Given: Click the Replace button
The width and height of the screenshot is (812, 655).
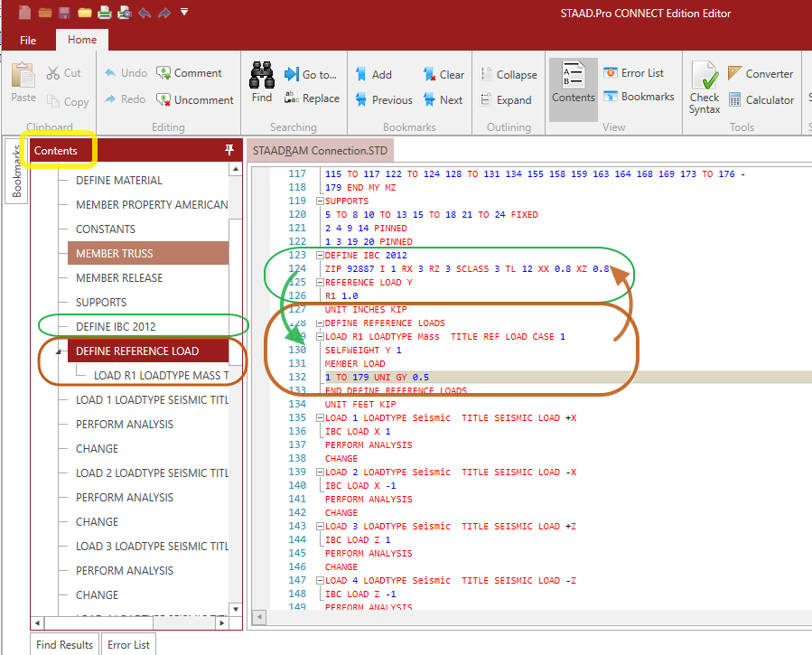Looking at the screenshot, I should click(x=312, y=98).
